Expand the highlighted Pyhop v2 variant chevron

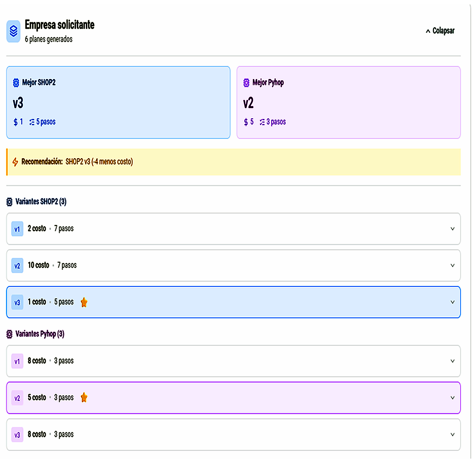(x=452, y=398)
